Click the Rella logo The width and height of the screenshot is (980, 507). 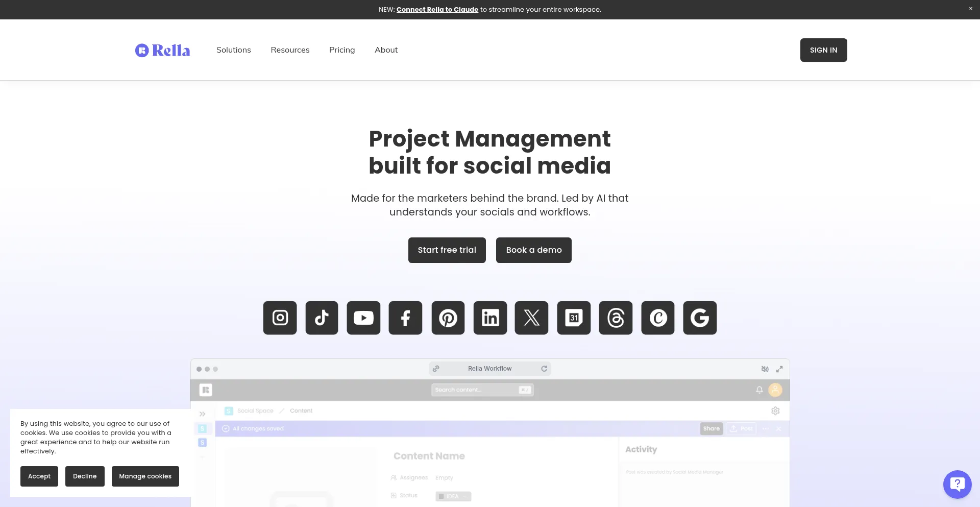pos(162,50)
